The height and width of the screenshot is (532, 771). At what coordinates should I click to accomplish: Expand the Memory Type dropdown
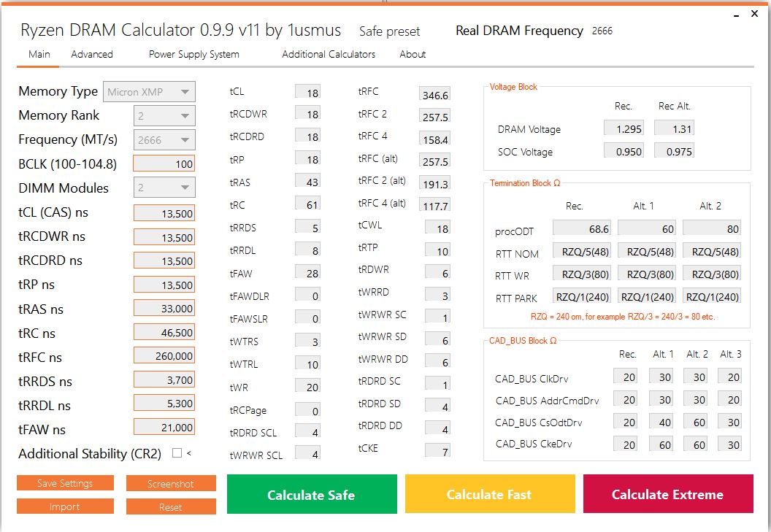[x=149, y=92]
